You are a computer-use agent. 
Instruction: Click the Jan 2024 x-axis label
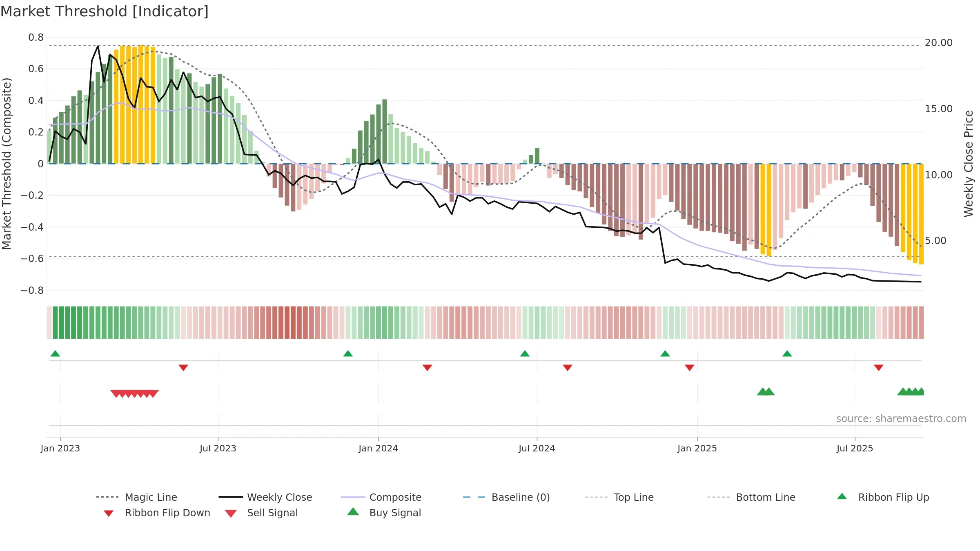pyautogui.click(x=378, y=448)
